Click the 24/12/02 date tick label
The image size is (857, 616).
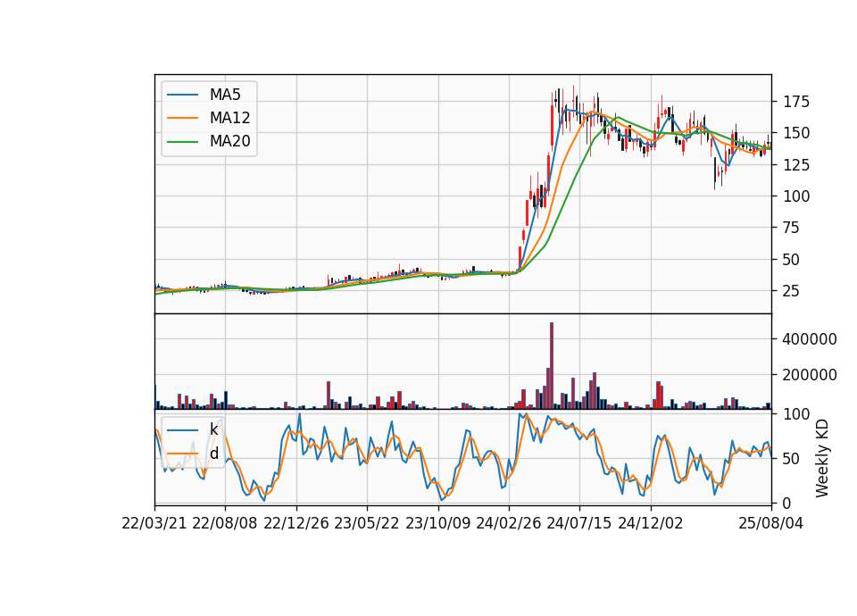coord(651,523)
